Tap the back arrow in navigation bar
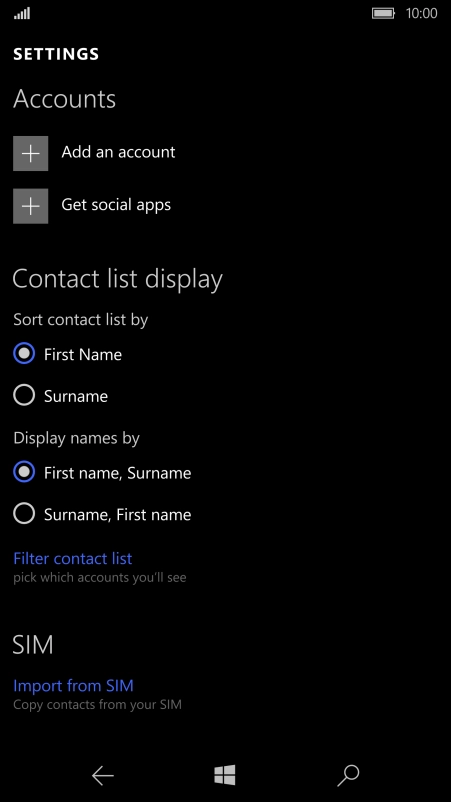Viewport: 451px width, 802px height. [x=102, y=776]
